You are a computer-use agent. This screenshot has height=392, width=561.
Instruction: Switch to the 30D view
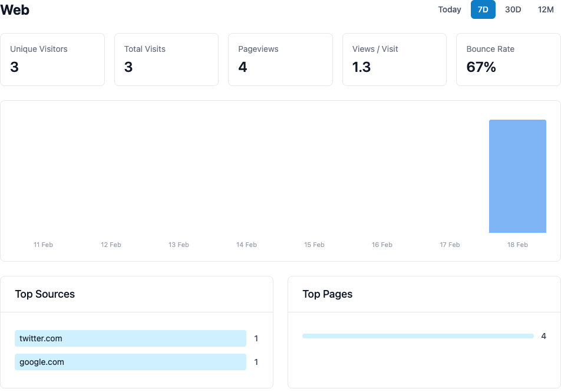pyautogui.click(x=513, y=9)
